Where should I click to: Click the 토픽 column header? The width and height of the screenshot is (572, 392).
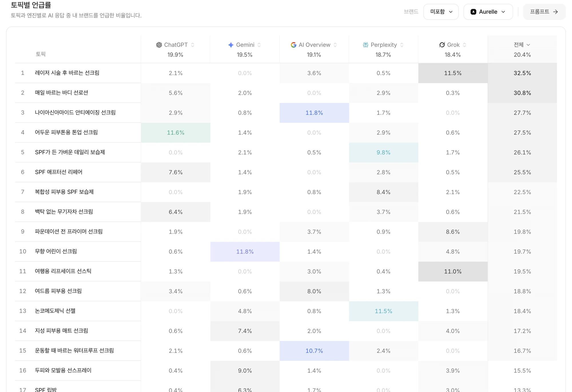tap(41, 54)
